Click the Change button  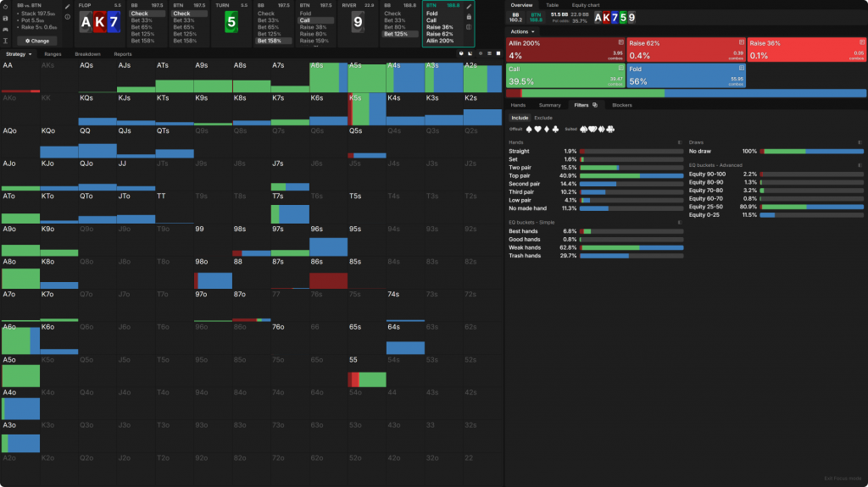(37, 41)
